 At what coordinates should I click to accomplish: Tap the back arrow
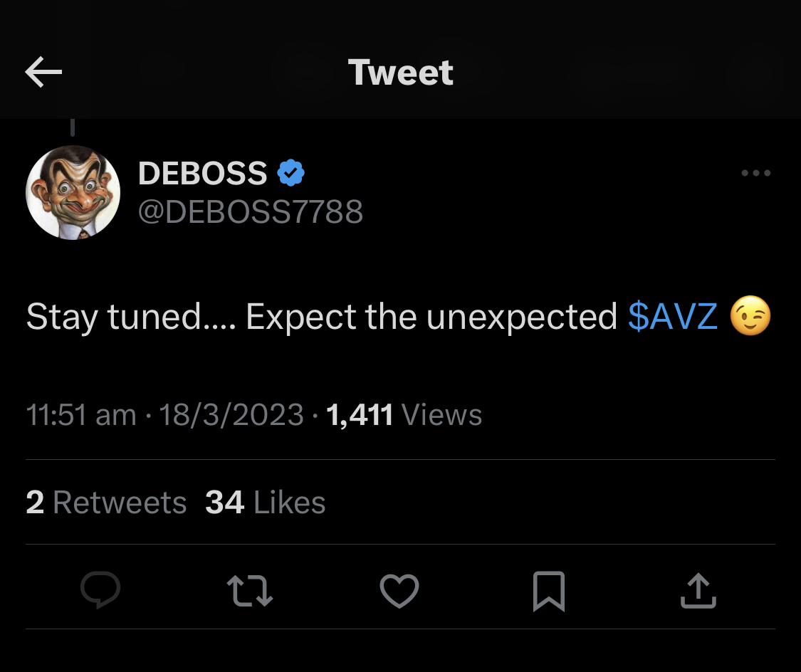(x=43, y=72)
